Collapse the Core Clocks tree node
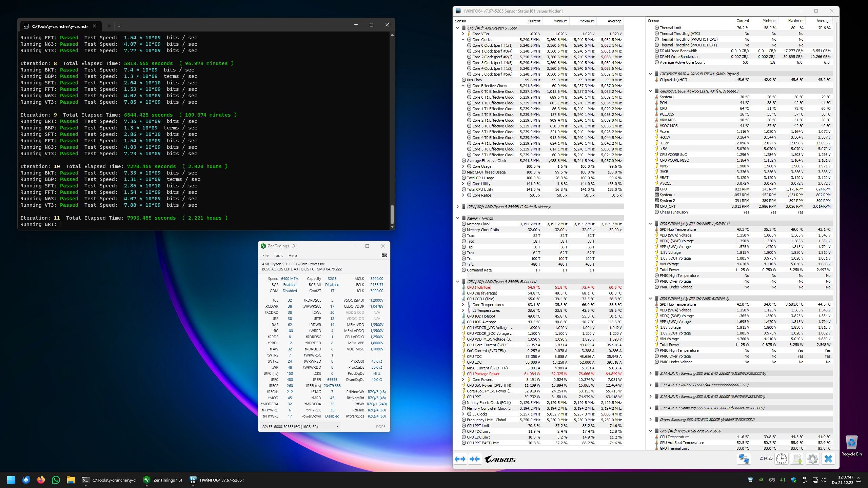This screenshot has width=868, height=488. [x=463, y=40]
